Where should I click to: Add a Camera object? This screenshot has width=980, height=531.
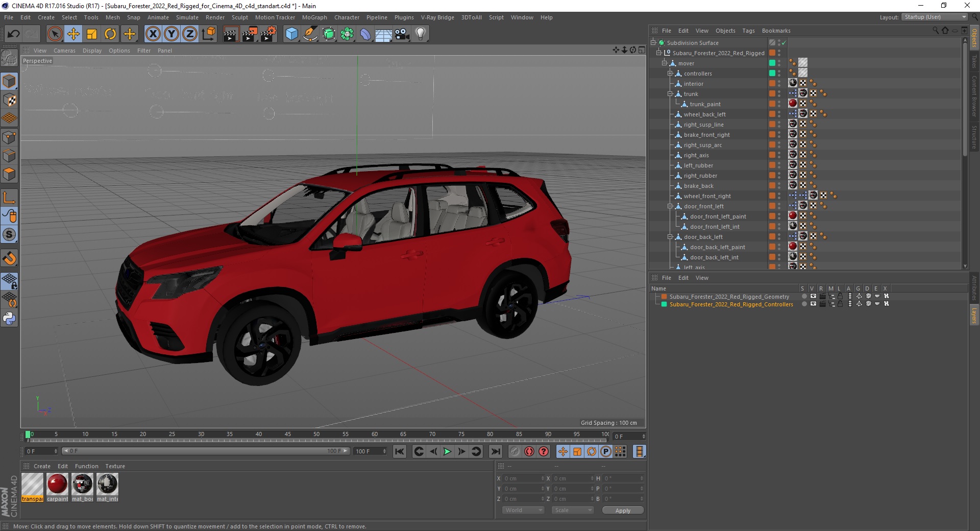pyautogui.click(x=402, y=34)
